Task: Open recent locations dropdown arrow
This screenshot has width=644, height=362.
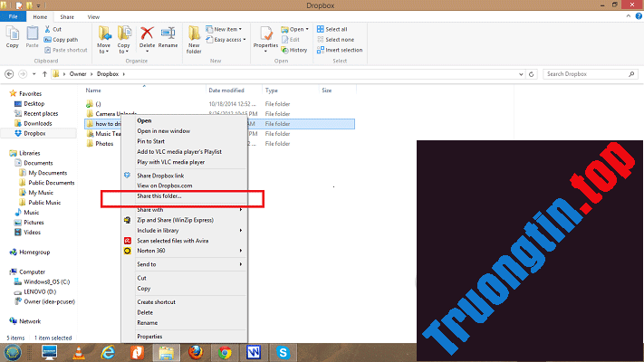Action: (x=34, y=74)
